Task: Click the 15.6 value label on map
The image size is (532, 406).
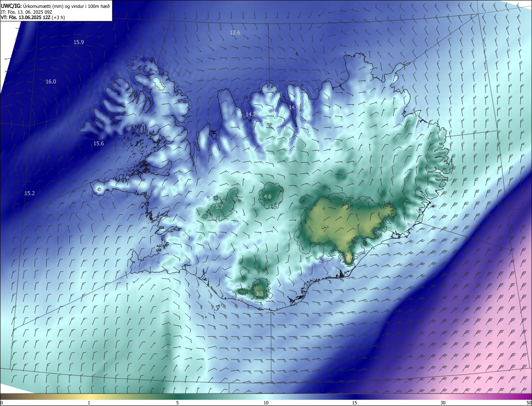Action: coord(99,144)
